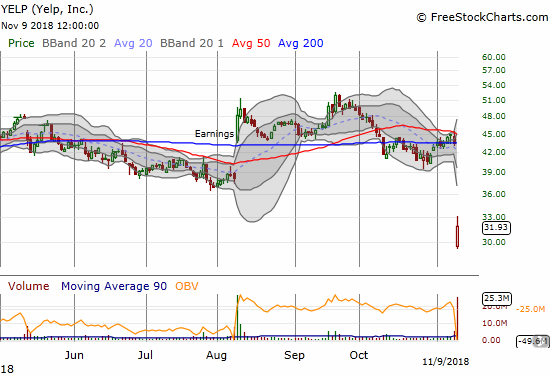Click the 54.00 price axis label

click(494, 85)
